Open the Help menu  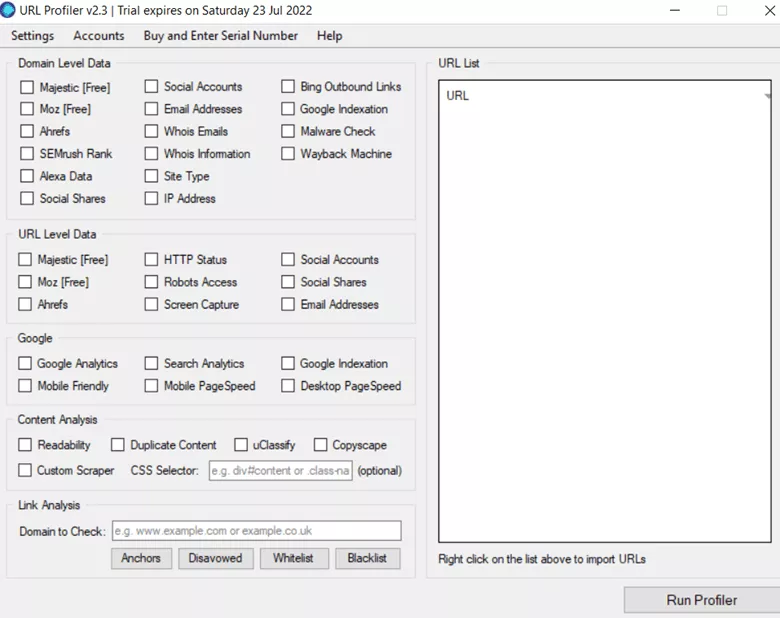329,36
